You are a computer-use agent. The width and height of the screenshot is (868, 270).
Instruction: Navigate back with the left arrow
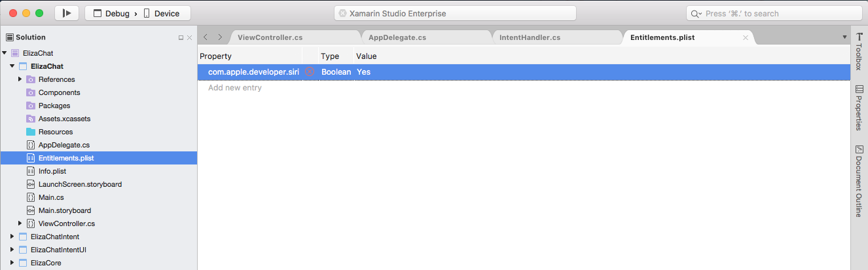[206, 37]
